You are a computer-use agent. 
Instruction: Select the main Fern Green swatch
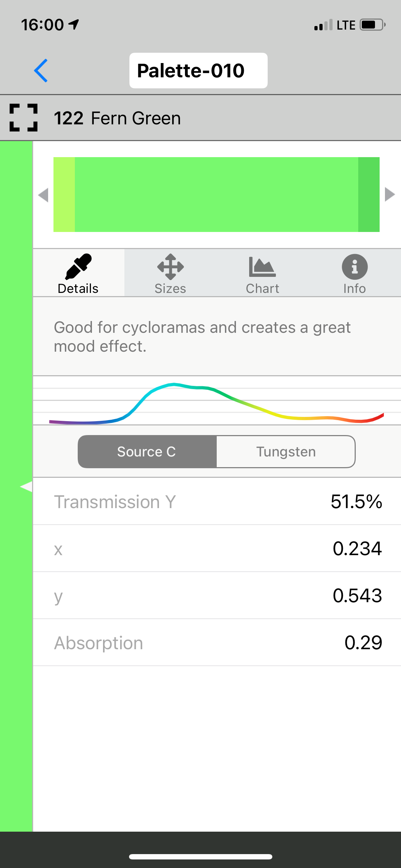(x=216, y=195)
